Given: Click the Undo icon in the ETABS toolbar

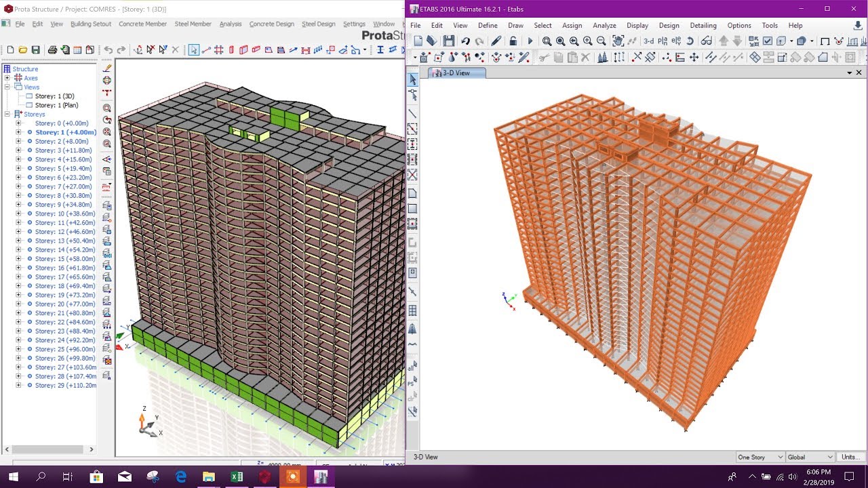Looking at the screenshot, I should (465, 41).
